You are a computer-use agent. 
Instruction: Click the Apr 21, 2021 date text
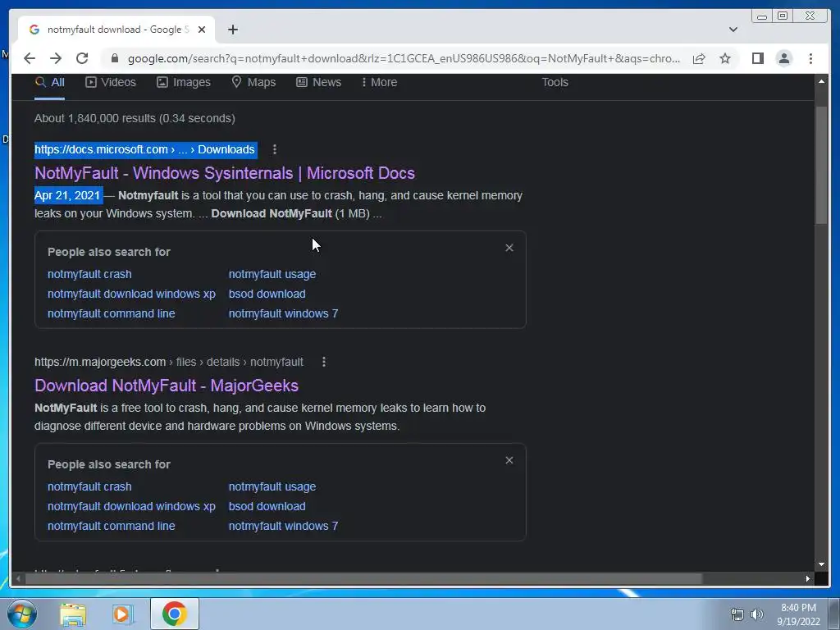pos(67,195)
